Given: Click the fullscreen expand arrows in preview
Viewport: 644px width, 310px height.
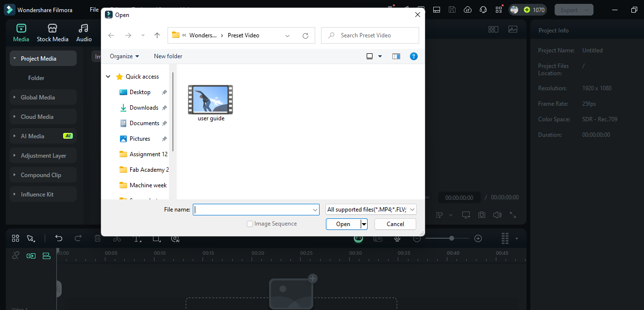Looking at the screenshot, I should (x=512, y=214).
